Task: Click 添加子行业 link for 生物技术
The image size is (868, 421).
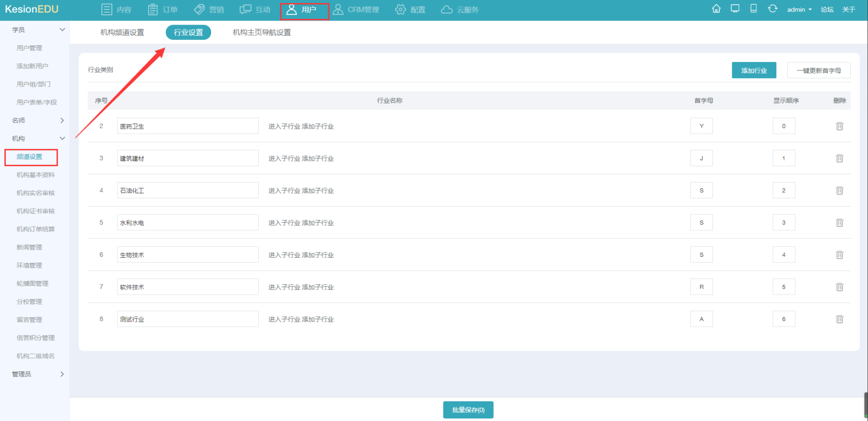Action: pos(318,255)
